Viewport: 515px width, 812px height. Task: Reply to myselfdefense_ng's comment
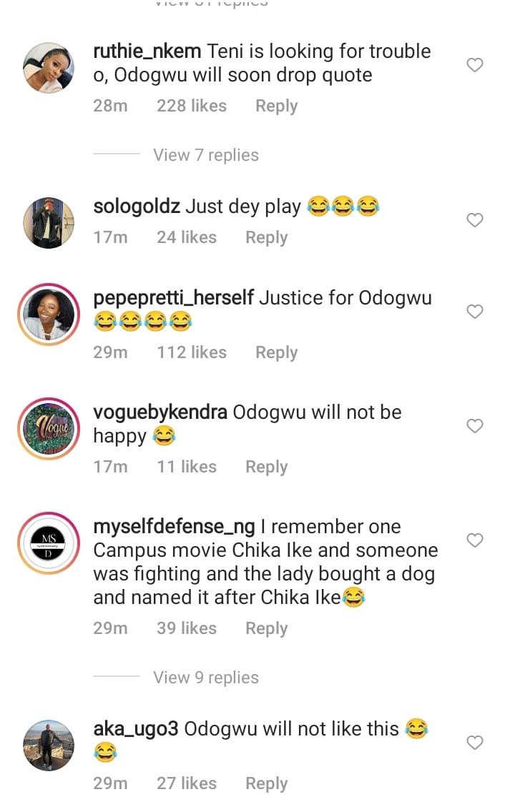tap(266, 629)
